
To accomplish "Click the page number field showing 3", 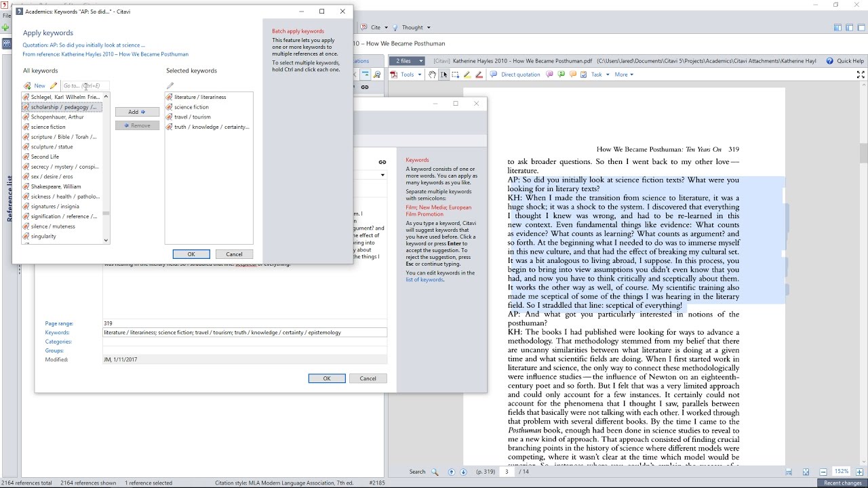I will [x=507, y=472].
